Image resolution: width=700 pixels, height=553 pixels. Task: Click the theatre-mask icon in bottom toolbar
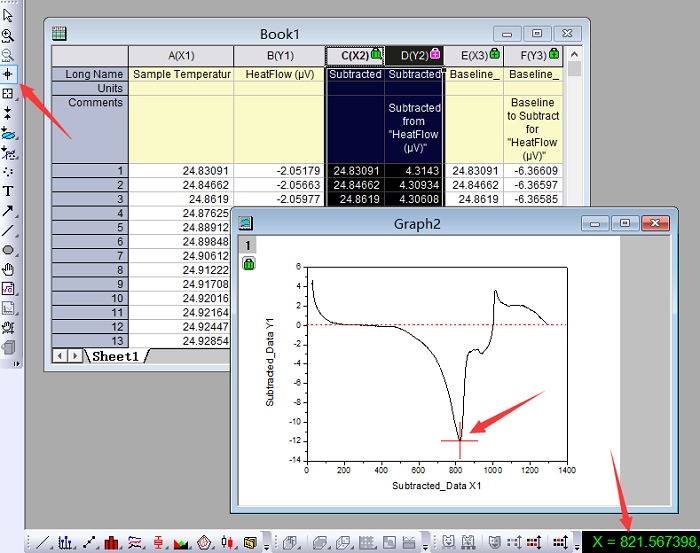point(495,543)
